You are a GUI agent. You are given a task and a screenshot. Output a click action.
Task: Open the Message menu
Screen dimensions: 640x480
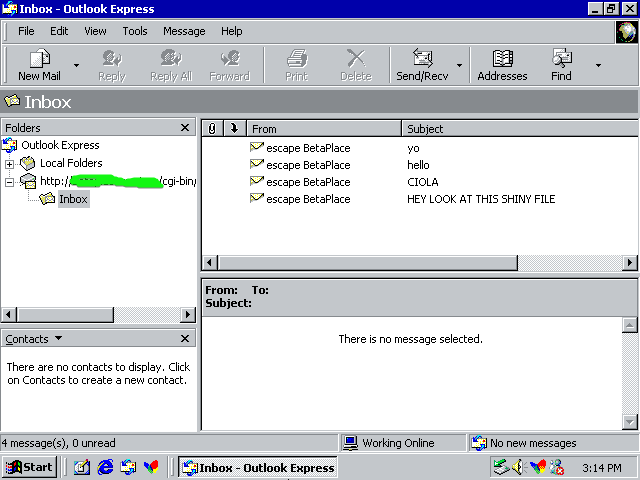[x=184, y=31]
